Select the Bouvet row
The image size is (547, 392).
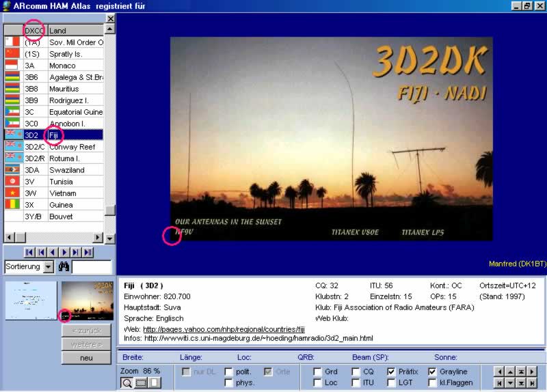(x=54, y=216)
